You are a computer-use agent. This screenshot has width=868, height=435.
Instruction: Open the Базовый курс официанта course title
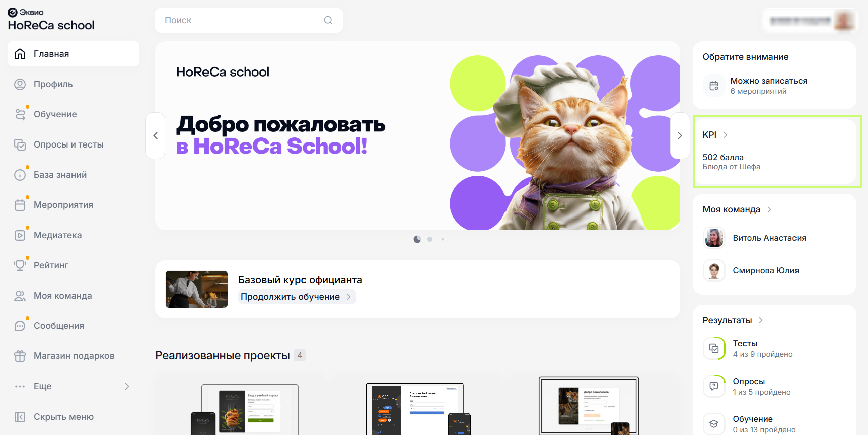pyautogui.click(x=300, y=280)
